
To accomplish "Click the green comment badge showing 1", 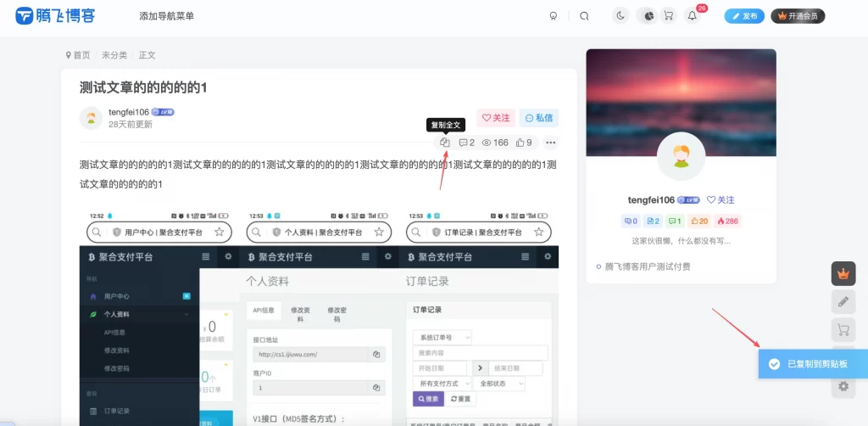I will tap(676, 221).
